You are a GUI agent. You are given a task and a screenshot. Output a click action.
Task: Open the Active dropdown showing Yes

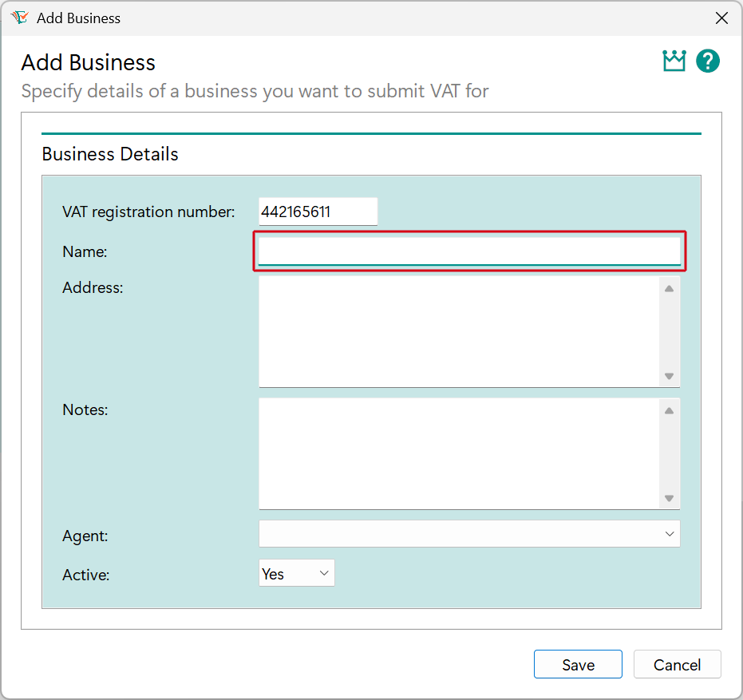coord(297,572)
